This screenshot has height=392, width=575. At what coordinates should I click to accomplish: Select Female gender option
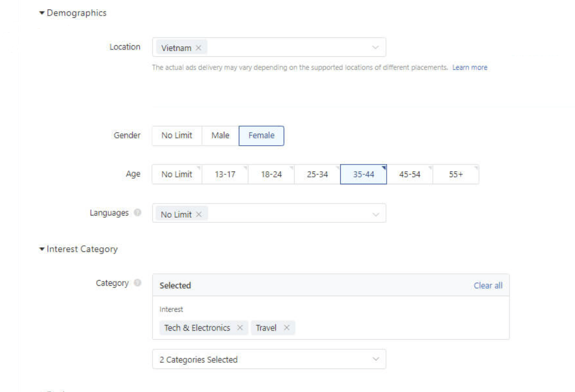pos(261,135)
